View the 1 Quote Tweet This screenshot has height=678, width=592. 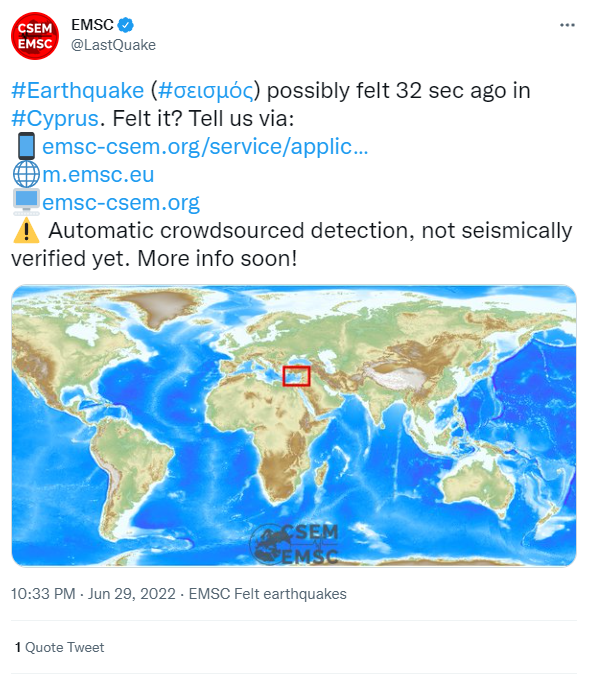(x=59, y=647)
